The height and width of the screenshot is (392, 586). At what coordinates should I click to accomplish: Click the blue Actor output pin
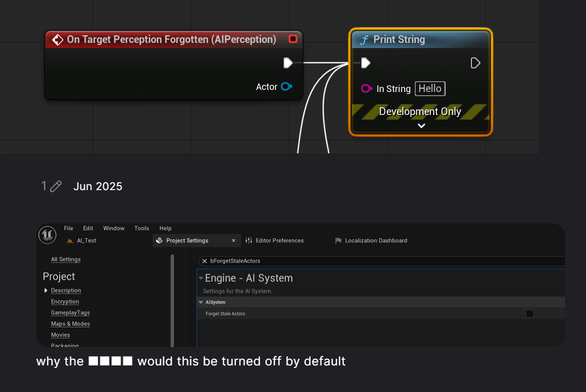click(286, 87)
